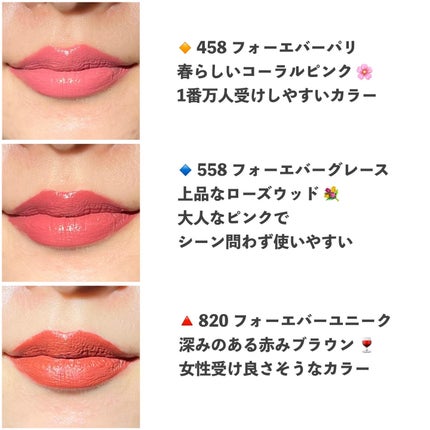Click the text 春らしいコーラルピンク
Screen dimensions: 430x430
(x=265, y=72)
